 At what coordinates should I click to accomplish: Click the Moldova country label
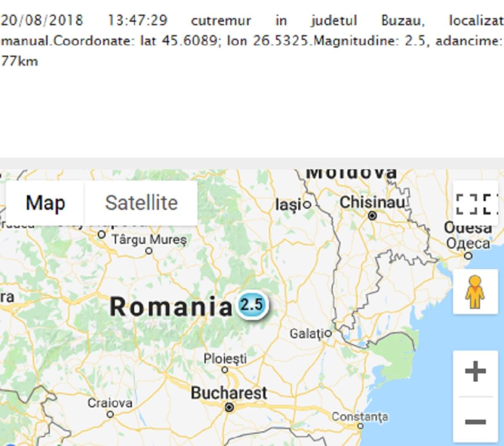[351, 173]
